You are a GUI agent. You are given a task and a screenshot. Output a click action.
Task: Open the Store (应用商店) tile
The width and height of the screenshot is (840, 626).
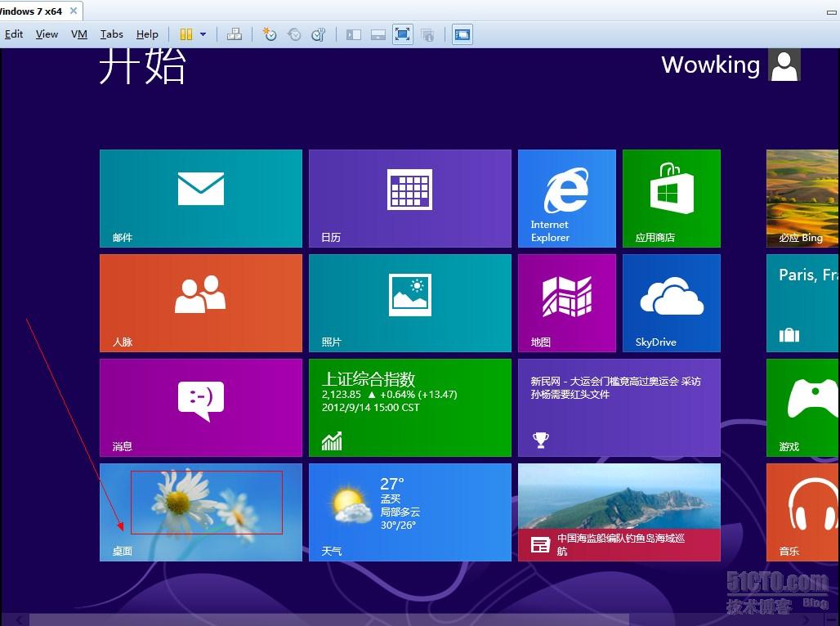671,199
